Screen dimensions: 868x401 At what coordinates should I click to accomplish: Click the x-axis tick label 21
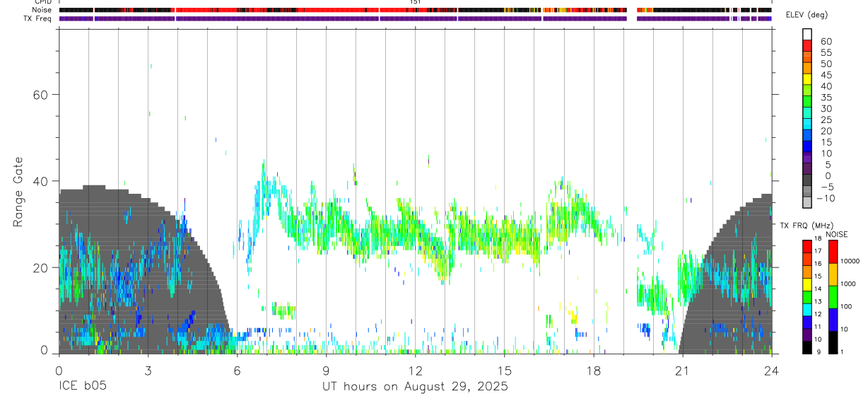(x=683, y=370)
